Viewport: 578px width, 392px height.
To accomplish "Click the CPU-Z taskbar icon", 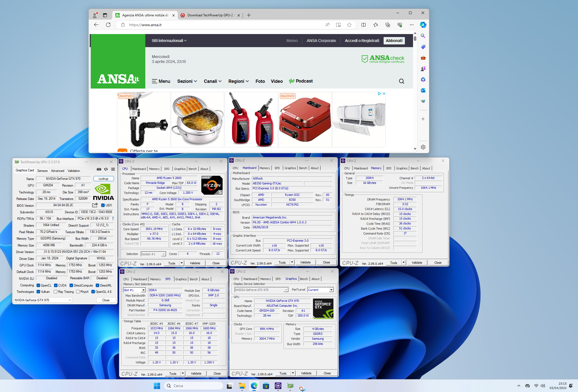I will click(278, 386).
